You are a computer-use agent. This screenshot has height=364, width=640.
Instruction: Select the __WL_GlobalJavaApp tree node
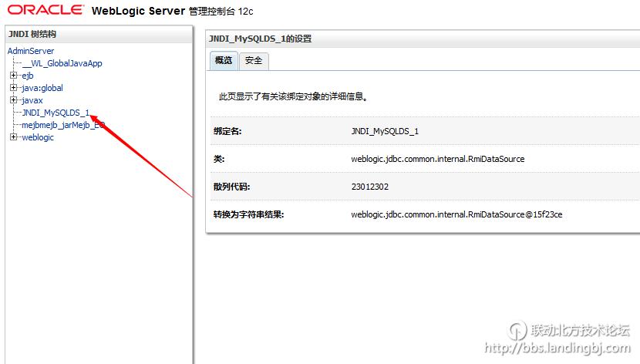[62, 63]
